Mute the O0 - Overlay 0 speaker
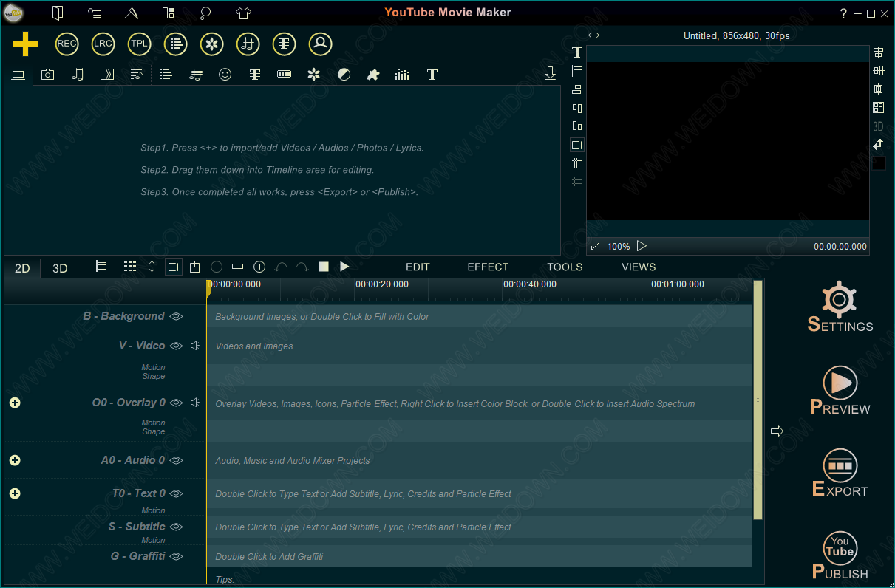Viewport: 895px width, 588px height. click(195, 403)
